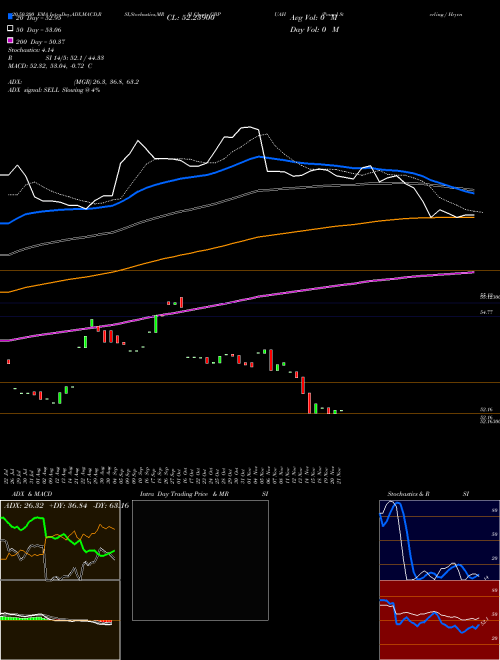Click the CL: 52.23900 closing price label
The height and width of the screenshot is (660, 500).
tap(191, 18)
